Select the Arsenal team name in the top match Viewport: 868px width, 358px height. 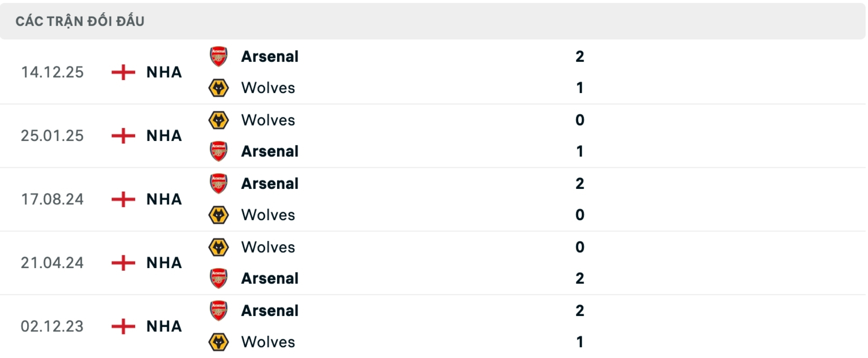tap(269, 57)
